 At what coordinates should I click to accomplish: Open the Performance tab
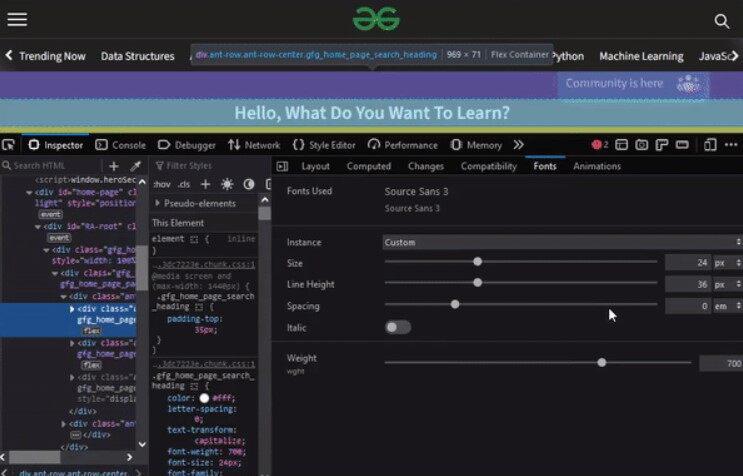[403, 145]
